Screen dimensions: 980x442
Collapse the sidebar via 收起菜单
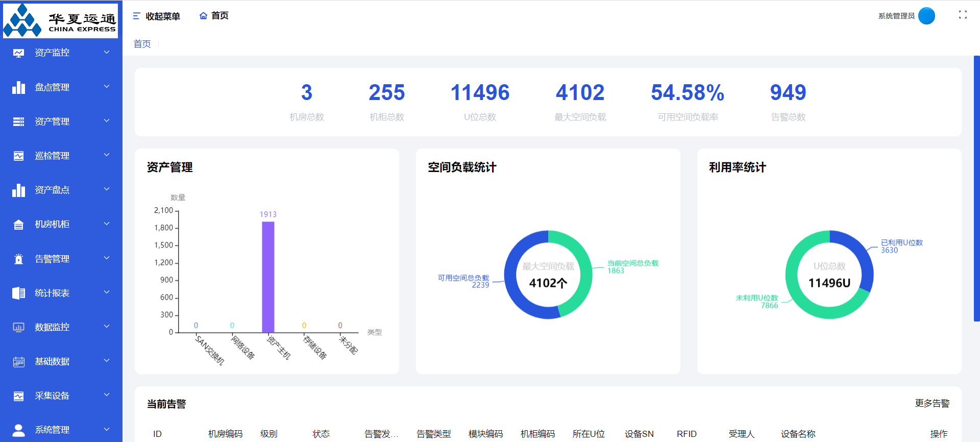pyautogui.click(x=156, y=16)
